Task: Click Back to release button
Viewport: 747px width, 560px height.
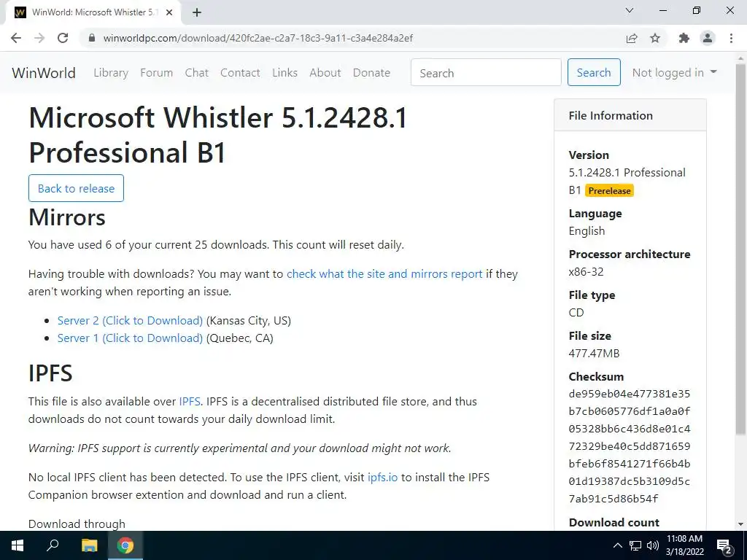Action: (76, 188)
